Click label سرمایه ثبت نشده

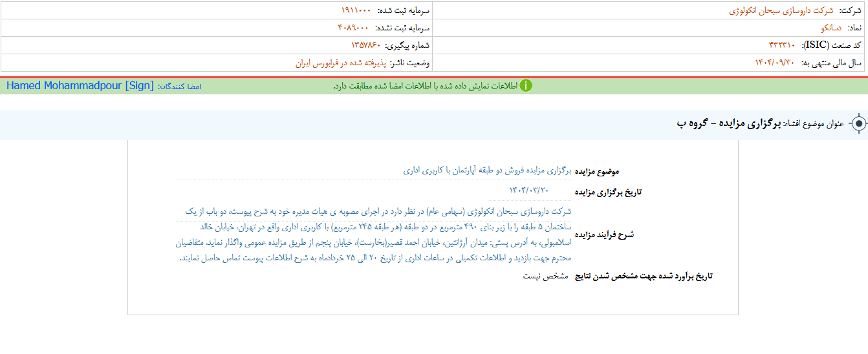click(x=401, y=28)
